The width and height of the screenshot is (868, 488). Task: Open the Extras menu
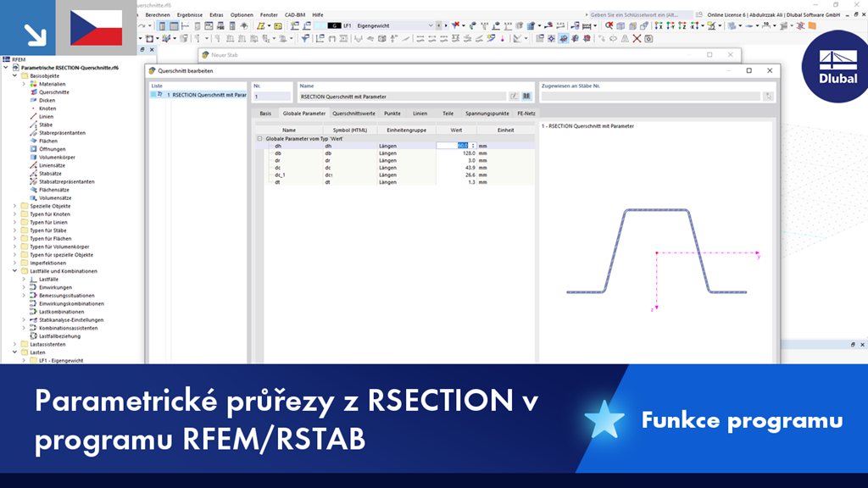[216, 14]
